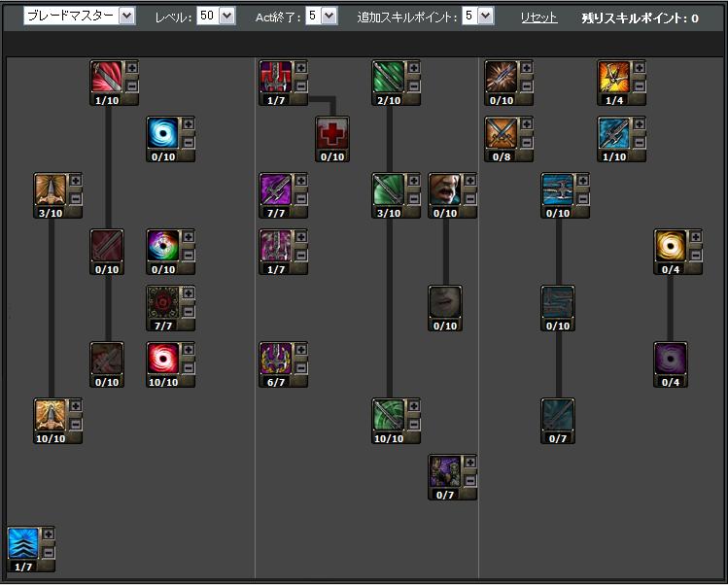Open the レベル 50 dropdown
The image size is (728, 585).
(x=216, y=17)
